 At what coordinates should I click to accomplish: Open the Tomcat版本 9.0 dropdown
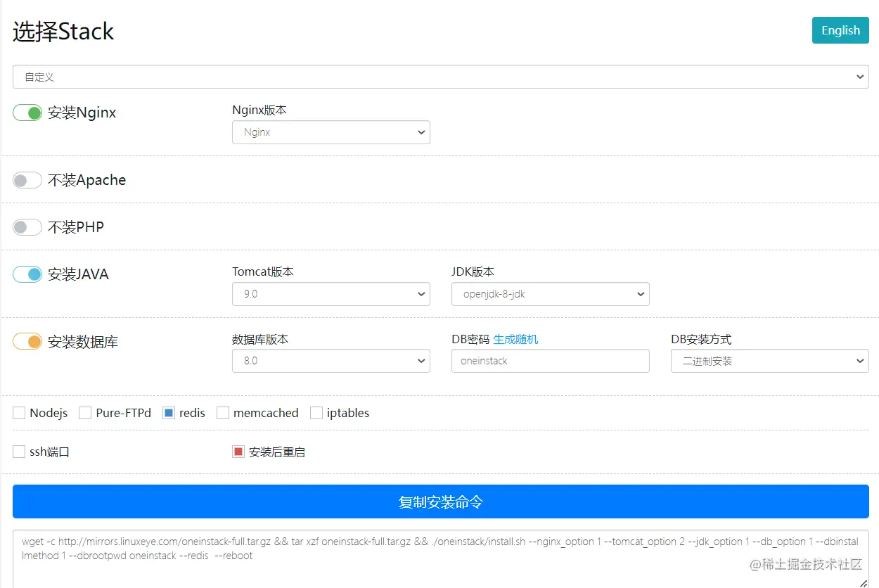331,294
